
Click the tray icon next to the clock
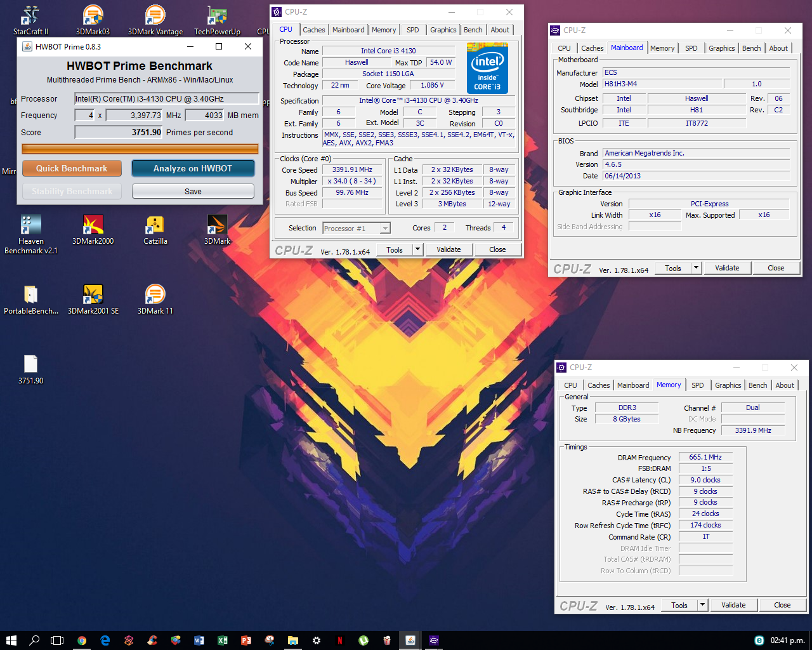click(759, 640)
